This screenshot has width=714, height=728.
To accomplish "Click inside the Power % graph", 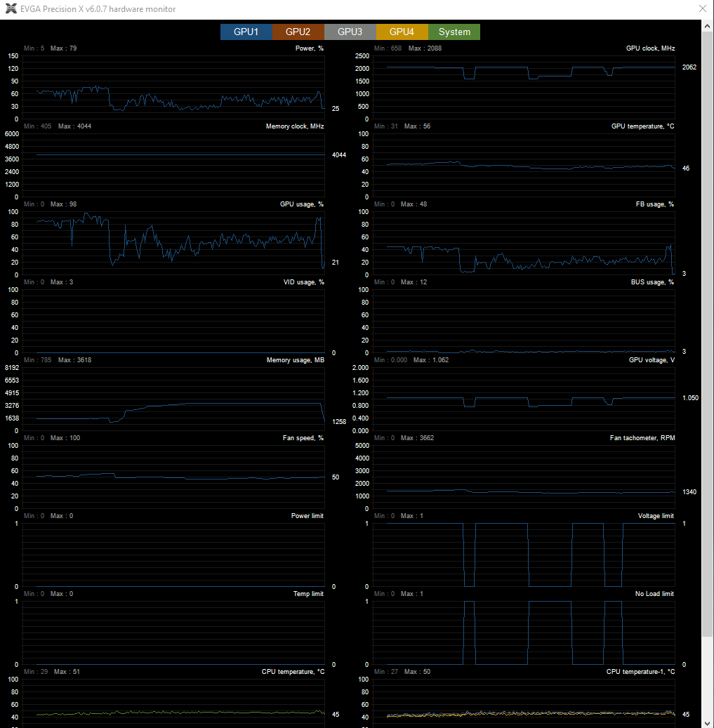I will 173,87.
